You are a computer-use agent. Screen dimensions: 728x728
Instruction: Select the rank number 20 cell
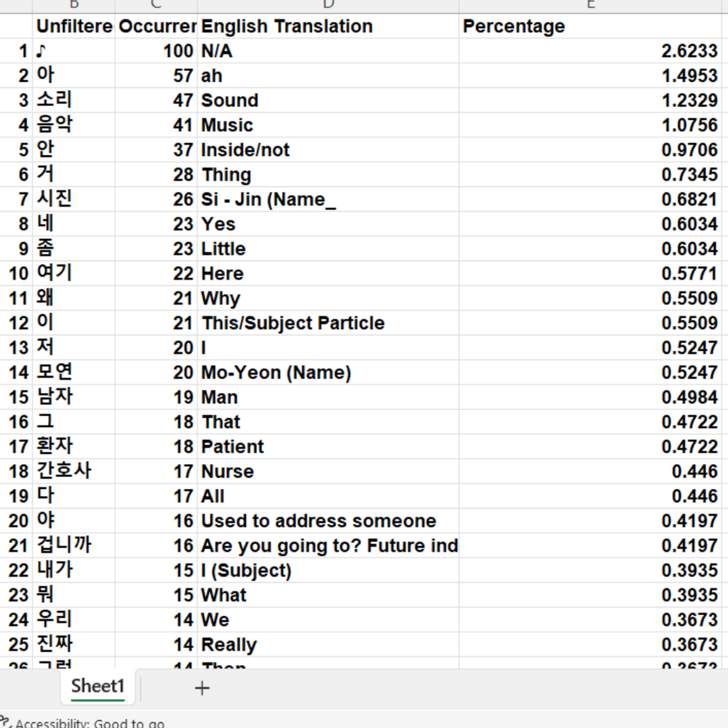(x=16, y=521)
